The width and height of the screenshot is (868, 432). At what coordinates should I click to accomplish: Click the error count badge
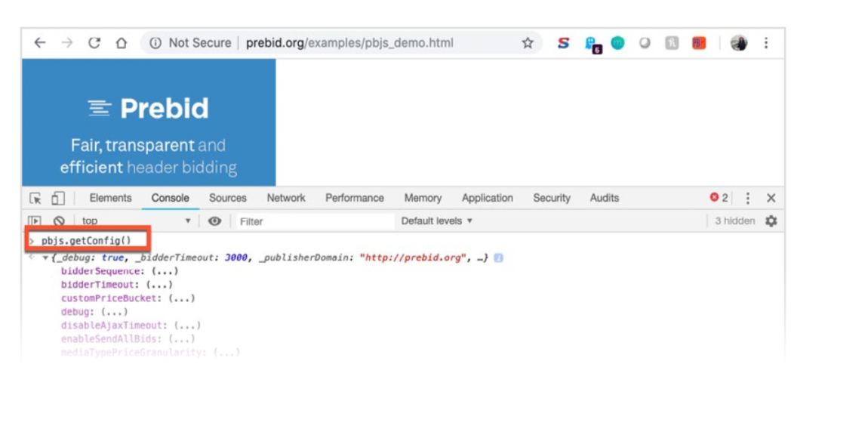pyautogui.click(x=719, y=198)
